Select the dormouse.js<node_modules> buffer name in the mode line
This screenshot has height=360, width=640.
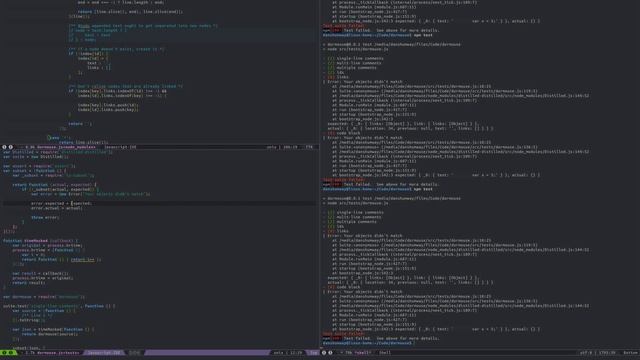click(x=66, y=147)
